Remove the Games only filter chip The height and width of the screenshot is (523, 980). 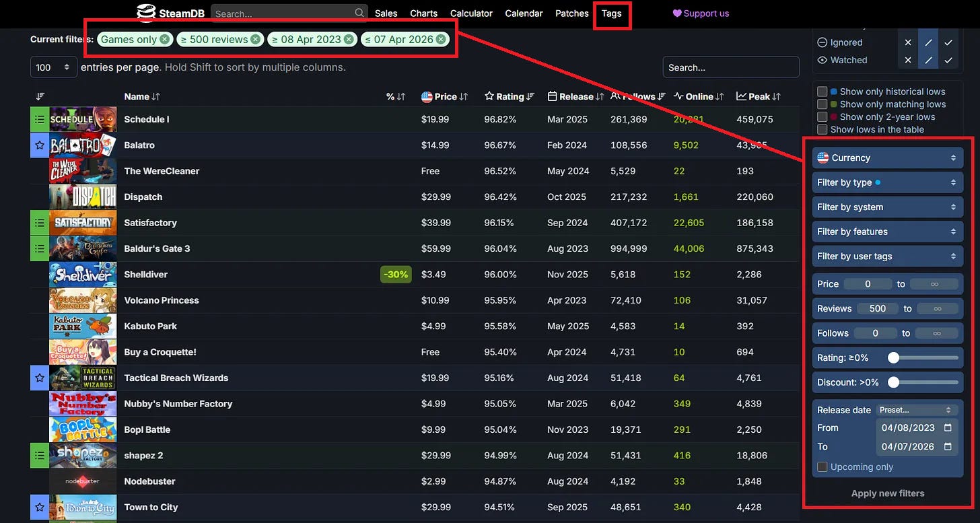click(x=164, y=39)
